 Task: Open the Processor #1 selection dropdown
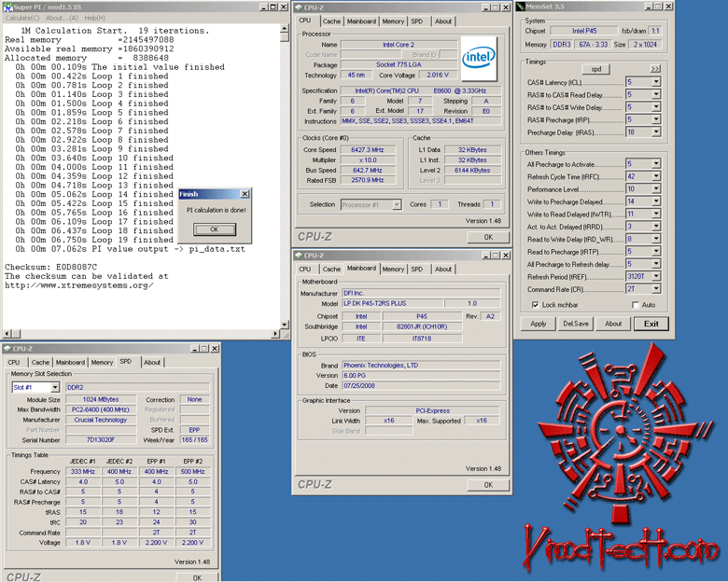(x=397, y=204)
